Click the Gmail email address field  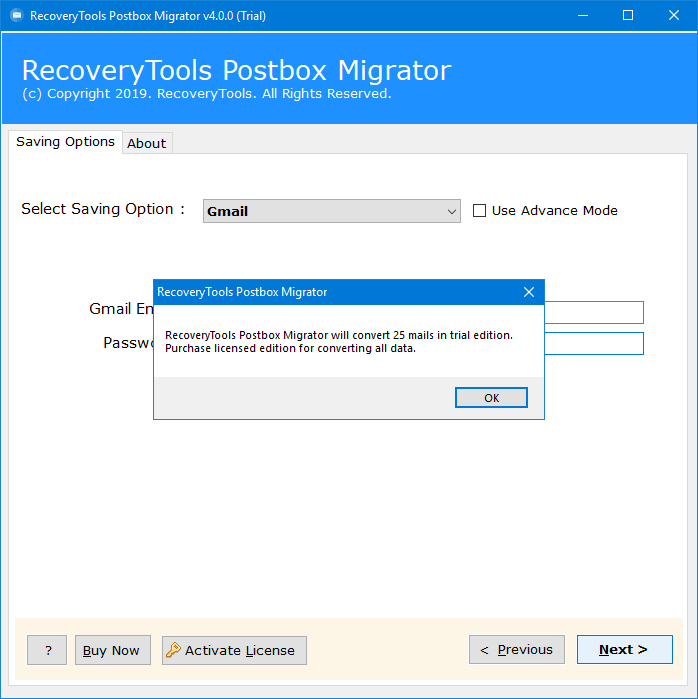click(x=594, y=312)
